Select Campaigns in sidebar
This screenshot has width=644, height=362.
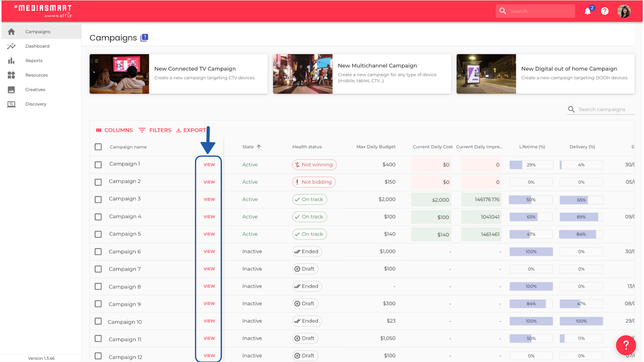pyautogui.click(x=38, y=32)
